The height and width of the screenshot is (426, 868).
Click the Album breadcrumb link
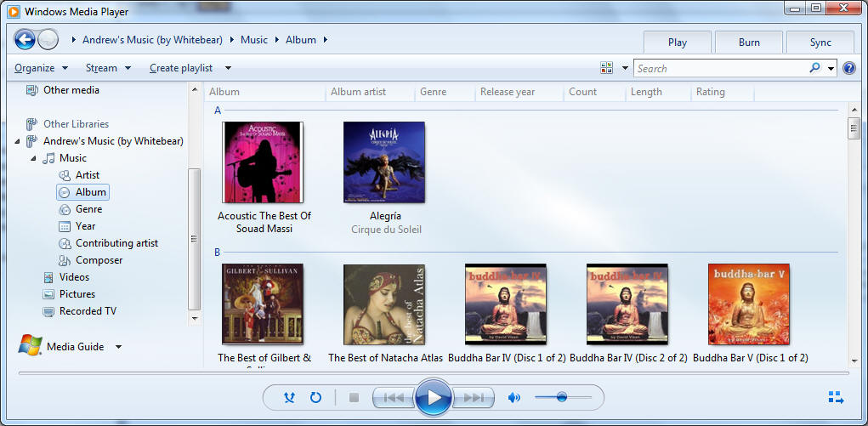pos(301,40)
